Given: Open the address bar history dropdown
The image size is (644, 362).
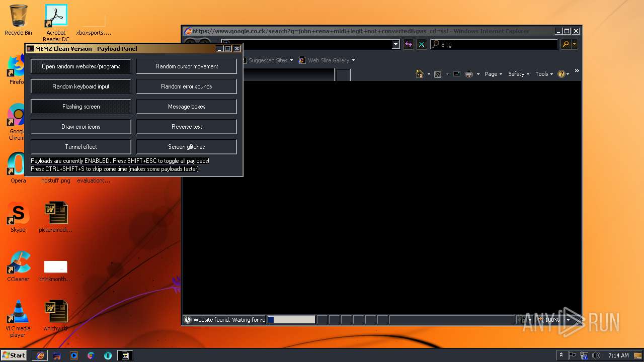Looking at the screenshot, I should click(396, 44).
